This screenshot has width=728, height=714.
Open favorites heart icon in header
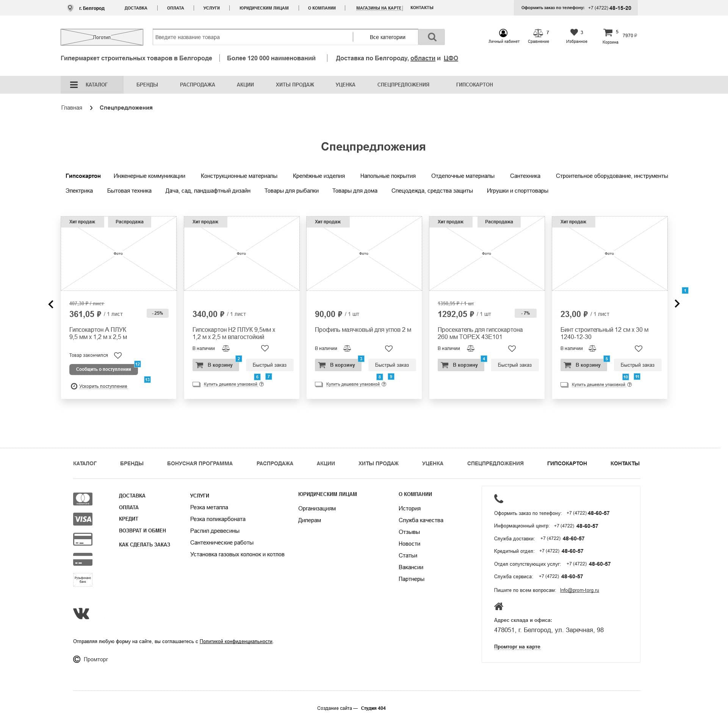[574, 32]
